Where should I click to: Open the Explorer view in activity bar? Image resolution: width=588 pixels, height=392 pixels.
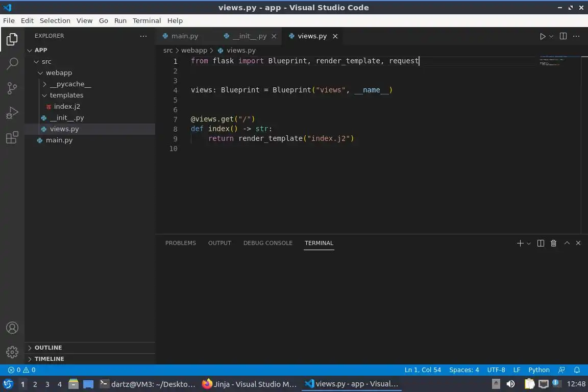click(12, 39)
